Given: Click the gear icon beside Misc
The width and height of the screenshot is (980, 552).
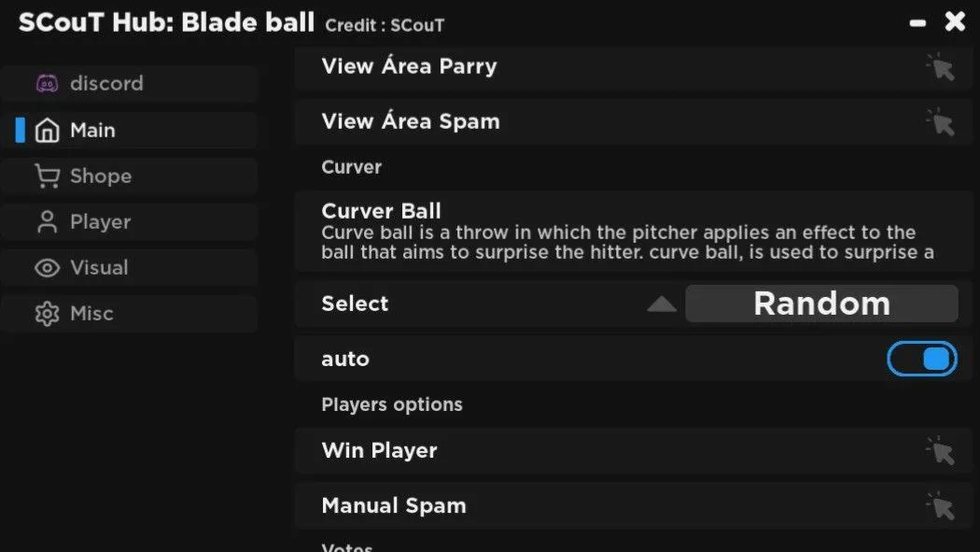Looking at the screenshot, I should pyautogui.click(x=47, y=313).
